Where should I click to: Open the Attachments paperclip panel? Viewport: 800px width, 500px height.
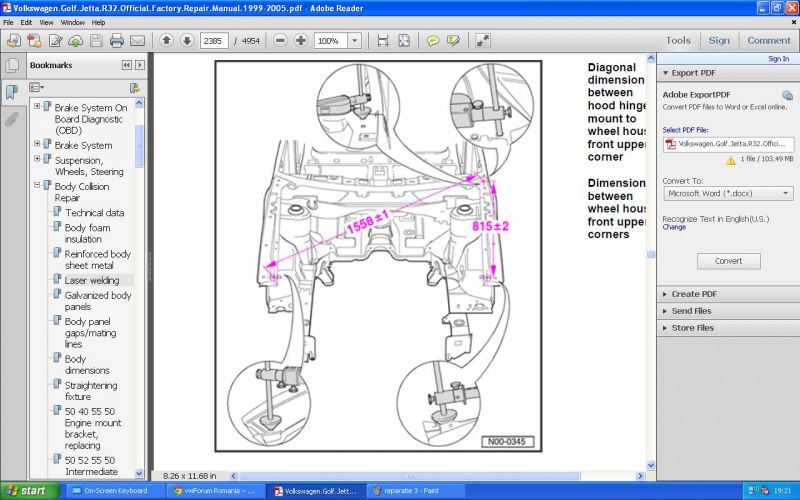coord(12,119)
